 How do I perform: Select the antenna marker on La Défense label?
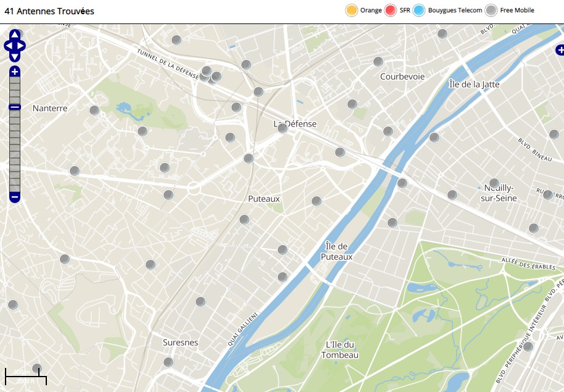(x=283, y=128)
